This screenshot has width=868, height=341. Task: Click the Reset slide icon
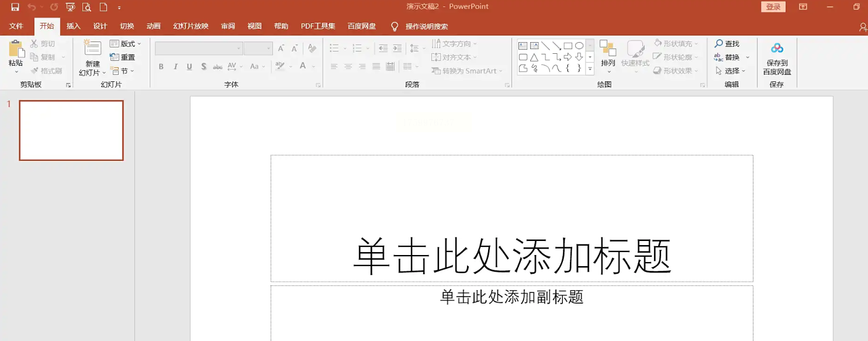(x=115, y=57)
